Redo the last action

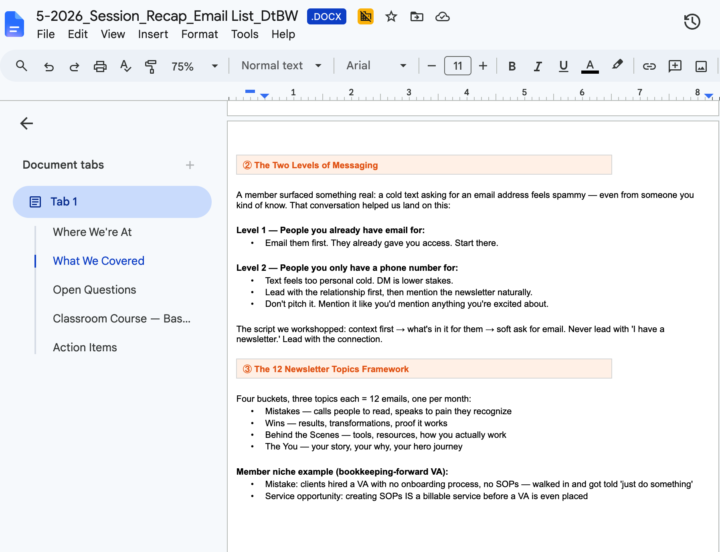point(74,67)
